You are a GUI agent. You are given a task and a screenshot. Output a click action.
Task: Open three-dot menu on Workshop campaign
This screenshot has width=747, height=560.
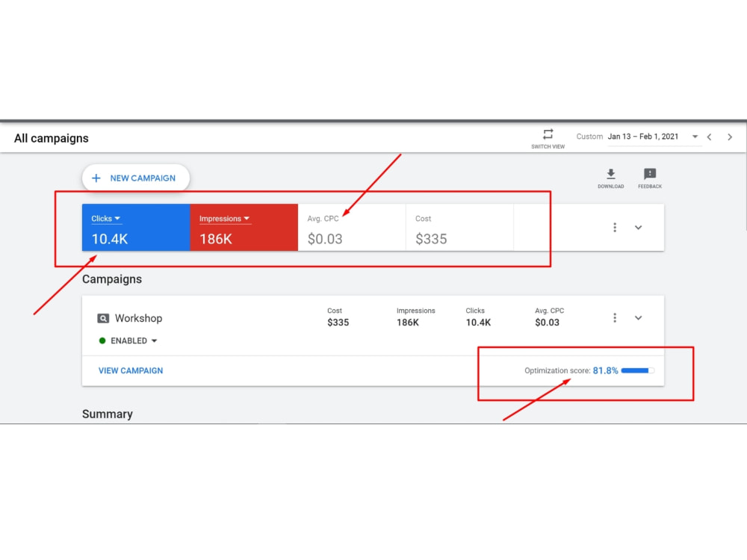point(615,317)
